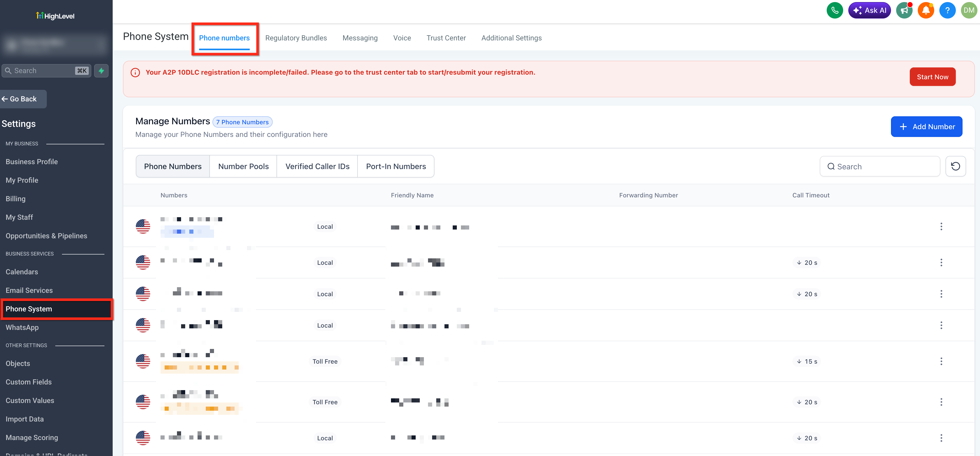Click the US flag icon in the 15 s Toll Free row
The height and width of the screenshot is (456, 980).
point(143,361)
